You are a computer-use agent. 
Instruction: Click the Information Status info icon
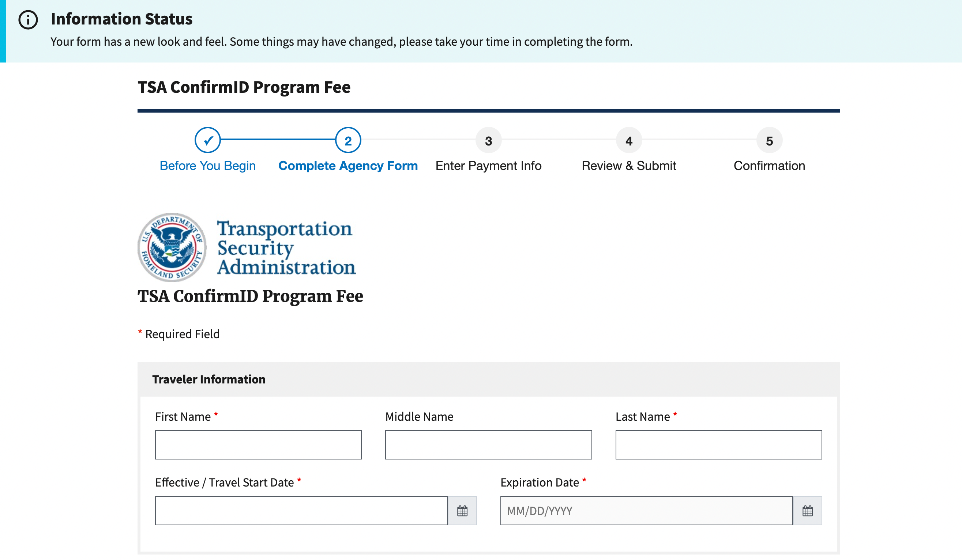(x=28, y=20)
